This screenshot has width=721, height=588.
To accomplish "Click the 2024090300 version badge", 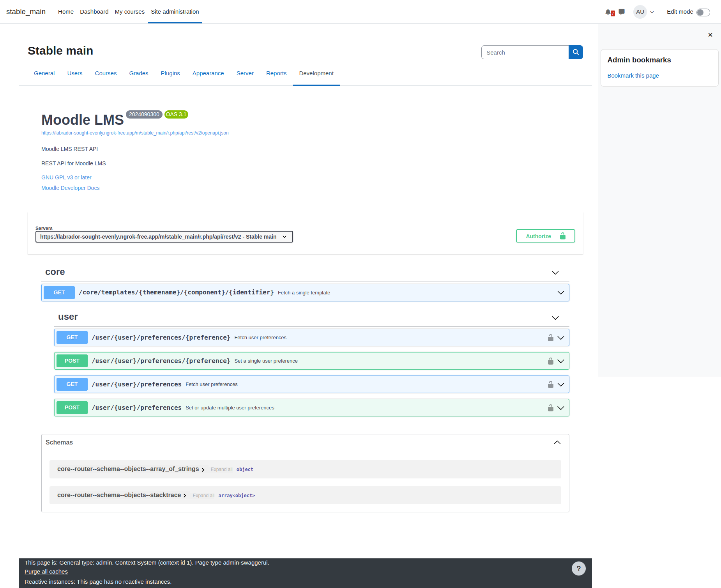I will click(x=144, y=114).
